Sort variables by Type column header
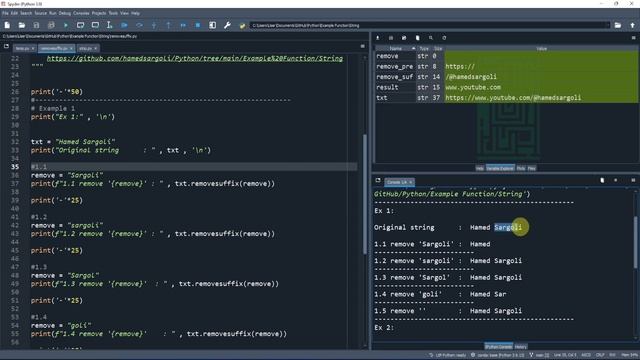This screenshot has height=360, width=640. click(424, 49)
